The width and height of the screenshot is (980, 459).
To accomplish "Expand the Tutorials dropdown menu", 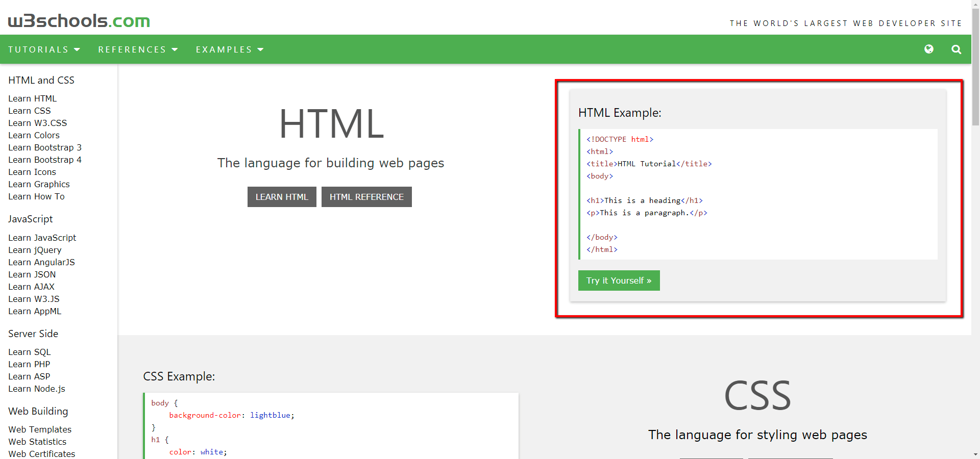I will click(x=44, y=49).
